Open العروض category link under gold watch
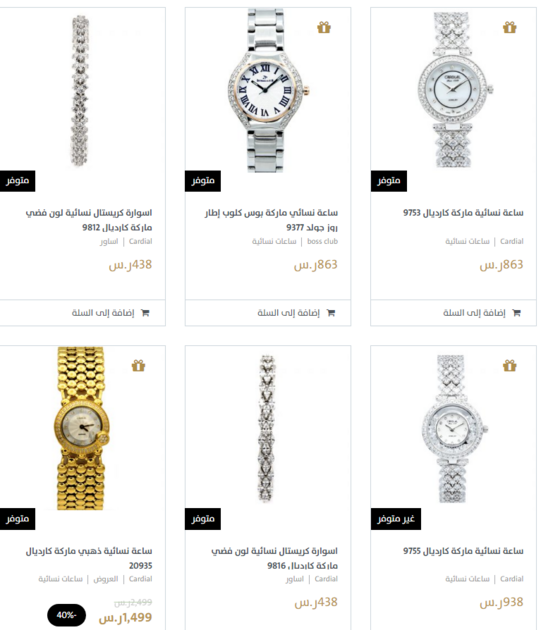The image size is (541, 630). point(106,579)
